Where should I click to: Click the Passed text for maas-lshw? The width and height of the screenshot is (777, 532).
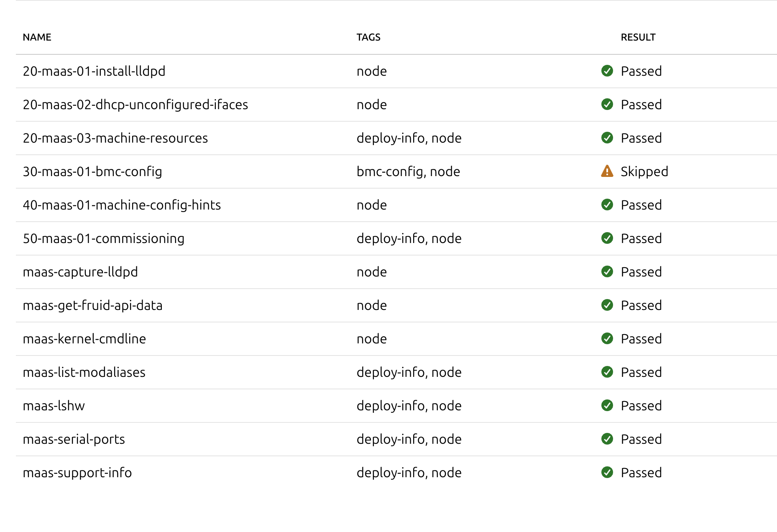click(641, 406)
